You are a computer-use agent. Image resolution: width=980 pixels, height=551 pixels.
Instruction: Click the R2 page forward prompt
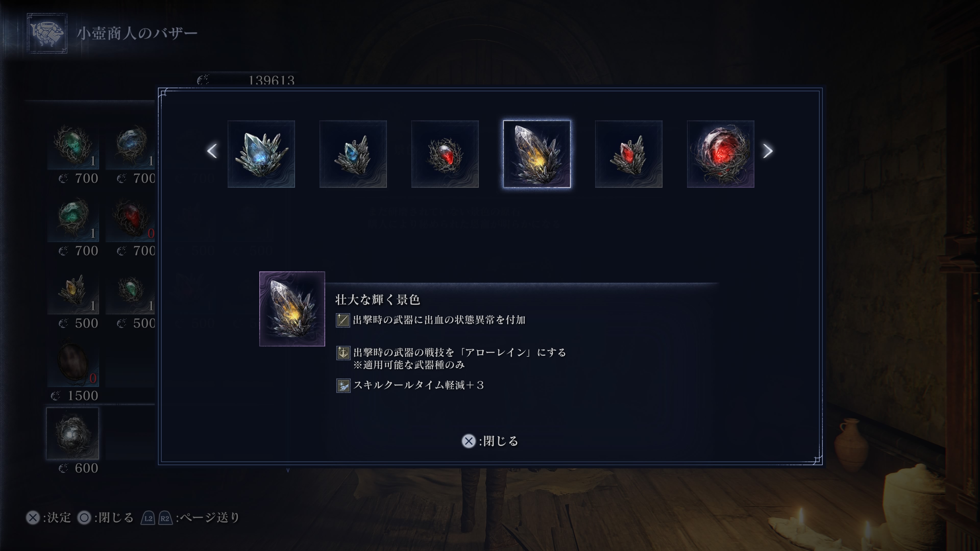pyautogui.click(x=165, y=518)
